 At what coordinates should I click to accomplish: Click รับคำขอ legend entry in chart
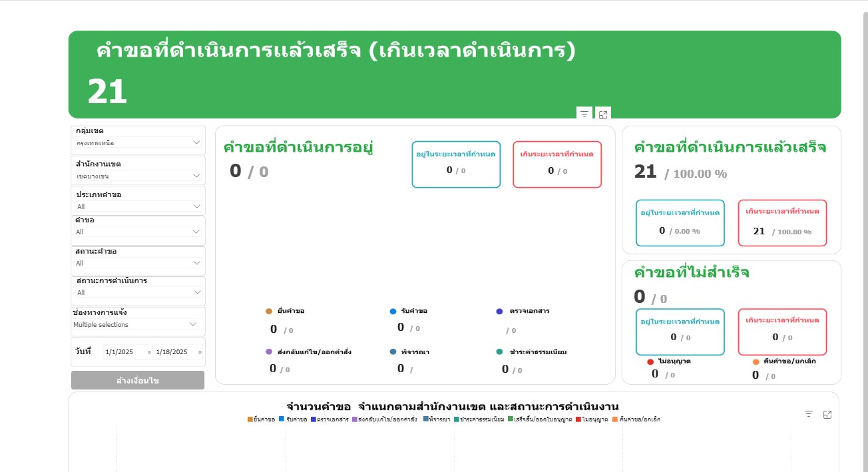(293, 419)
